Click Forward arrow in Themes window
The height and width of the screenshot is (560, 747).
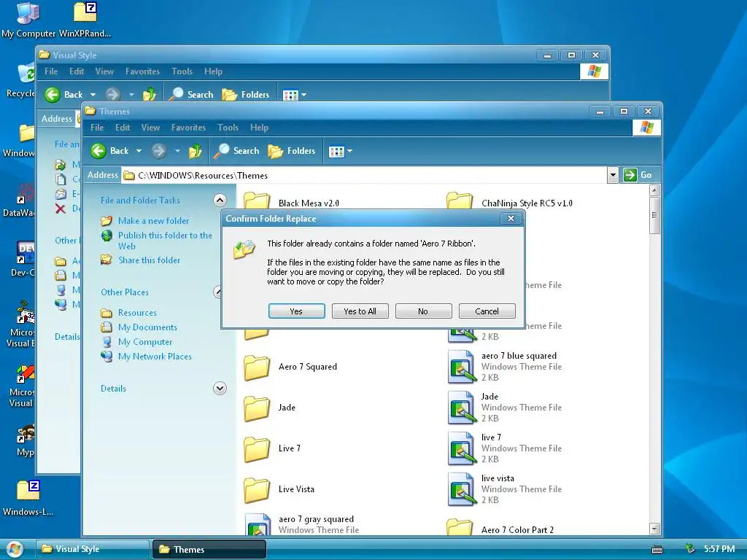point(159,151)
